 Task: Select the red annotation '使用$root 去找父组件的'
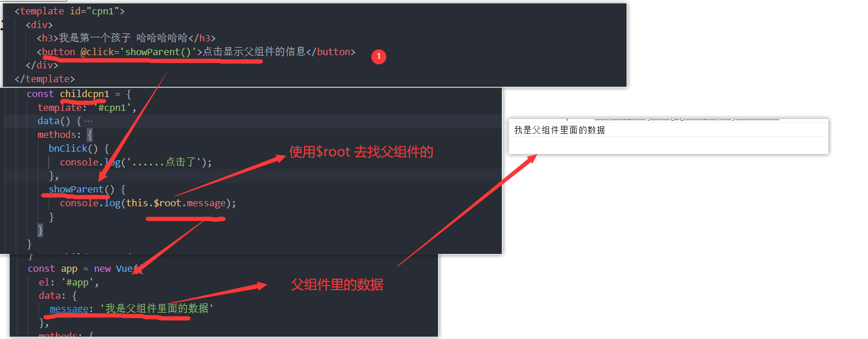[361, 152]
